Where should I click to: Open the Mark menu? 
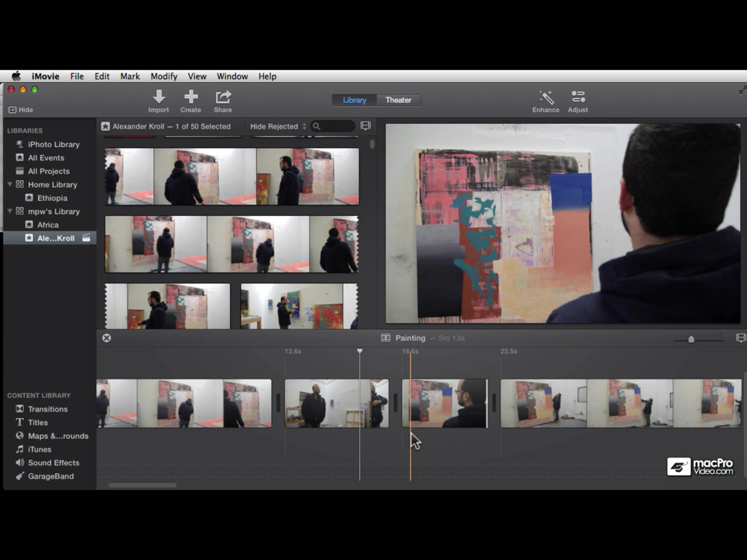(129, 76)
